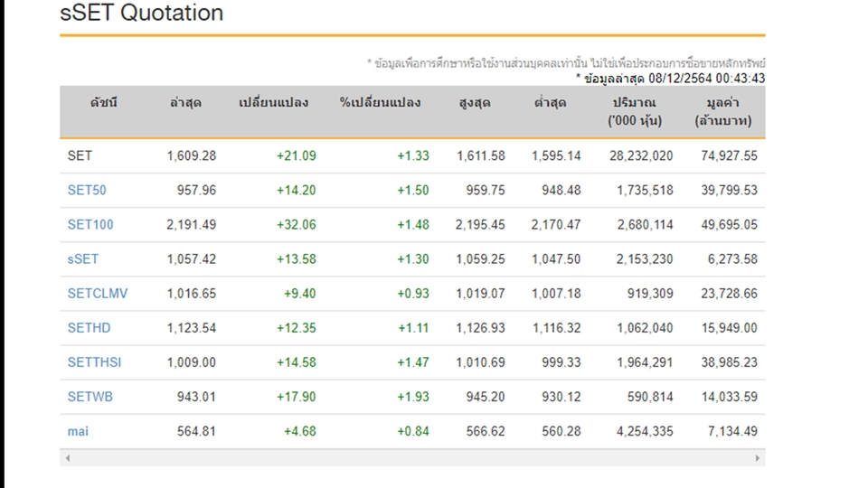Click the สูงสุด column header
Image resolution: width=868 pixels, height=488 pixels.
click(x=475, y=103)
